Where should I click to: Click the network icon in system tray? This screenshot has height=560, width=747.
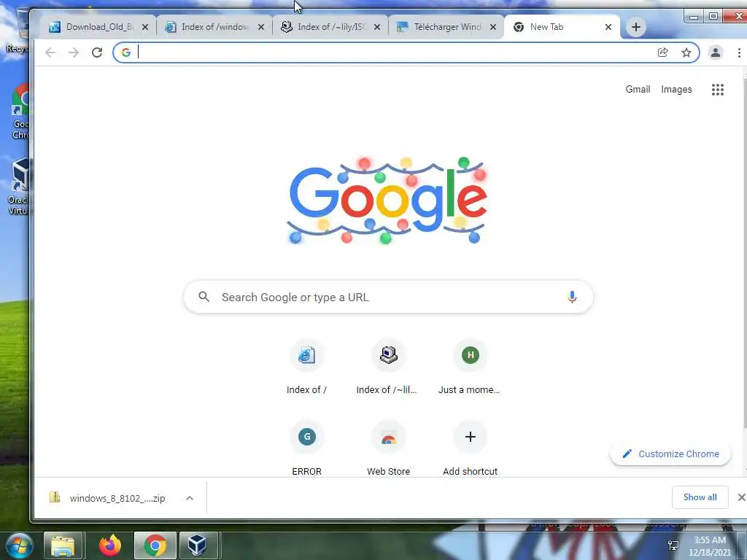pyautogui.click(x=673, y=545)
